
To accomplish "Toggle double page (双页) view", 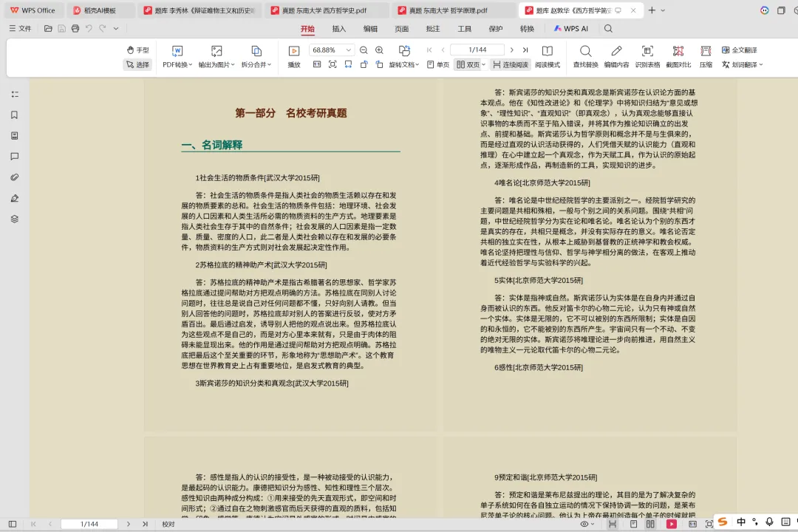I will click(x=468, y=65).
